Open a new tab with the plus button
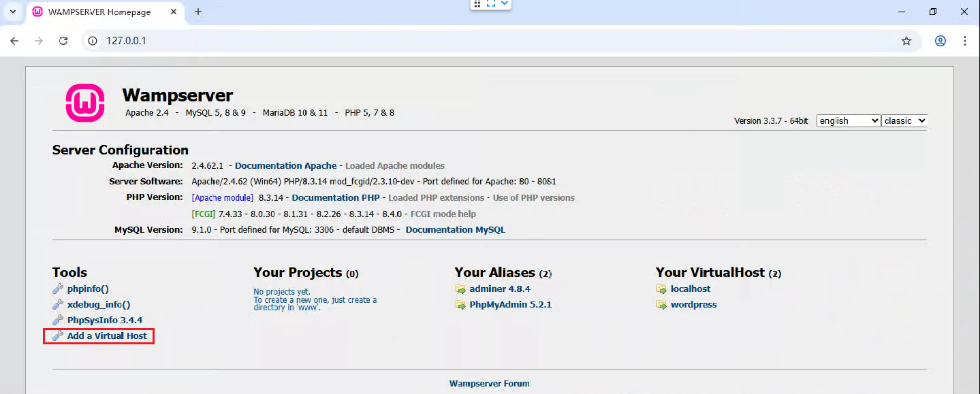The image size is (980, 394). tap(198, 12)
